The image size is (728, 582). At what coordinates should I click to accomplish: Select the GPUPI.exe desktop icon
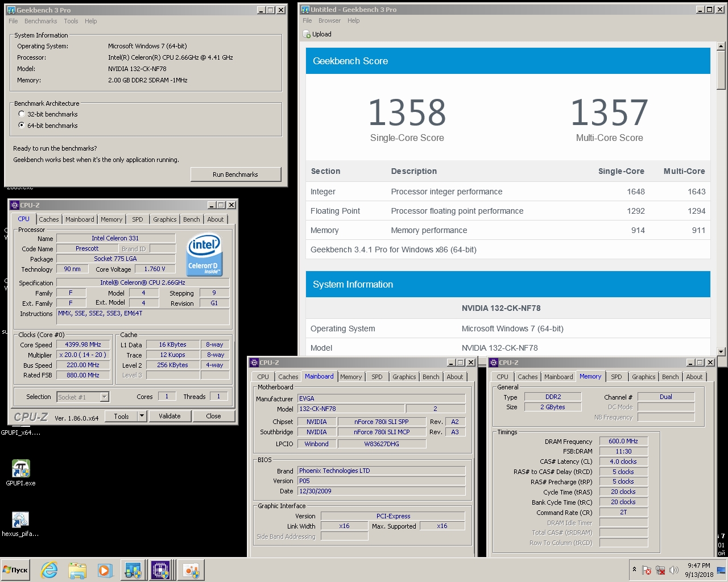point(20,469)
